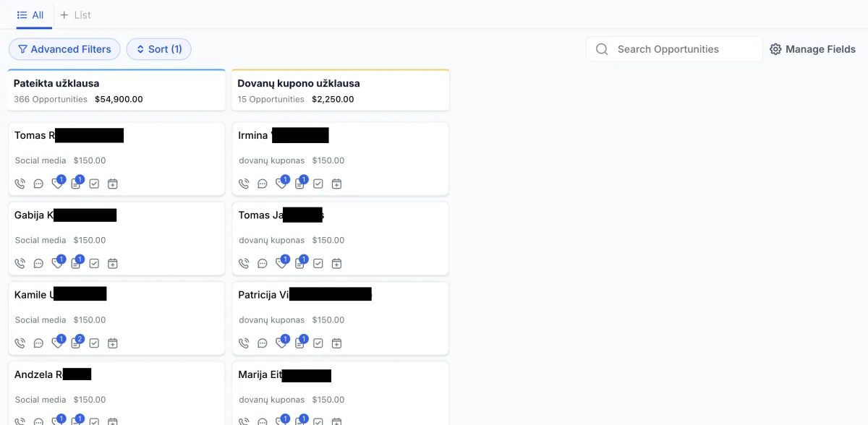Click the 15 Opportunities count
This screenshot has width=868, height=425.
click(x=271, y=99)
